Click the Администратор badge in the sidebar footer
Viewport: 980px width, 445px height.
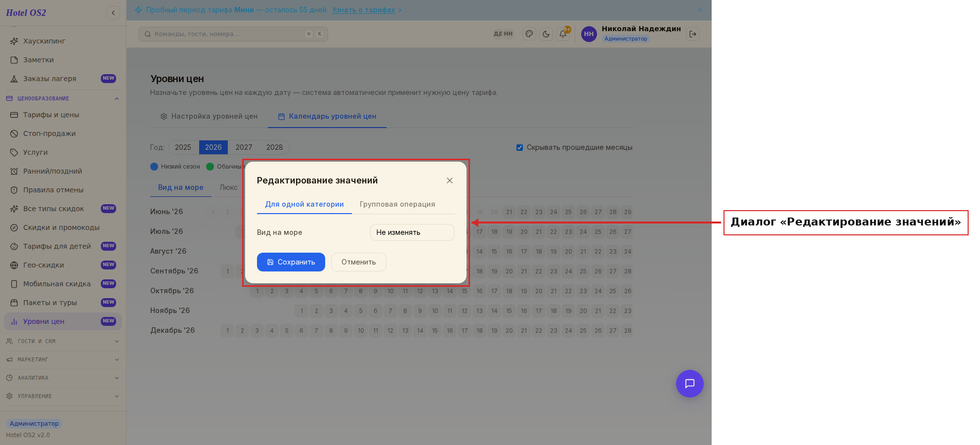click(34, 424)
